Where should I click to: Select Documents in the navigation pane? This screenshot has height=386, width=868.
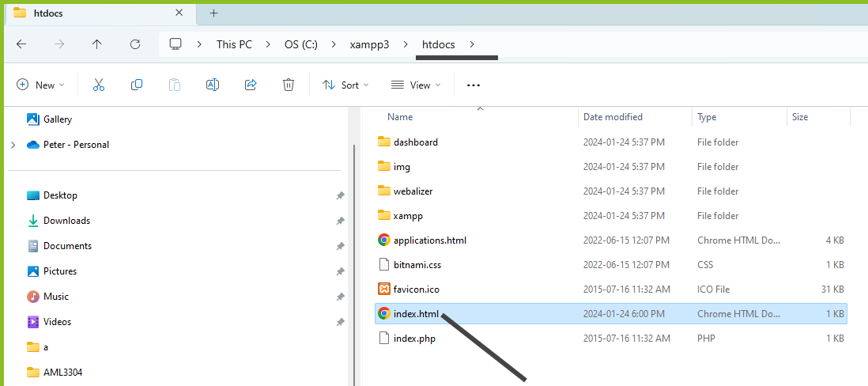click(67, 246)
